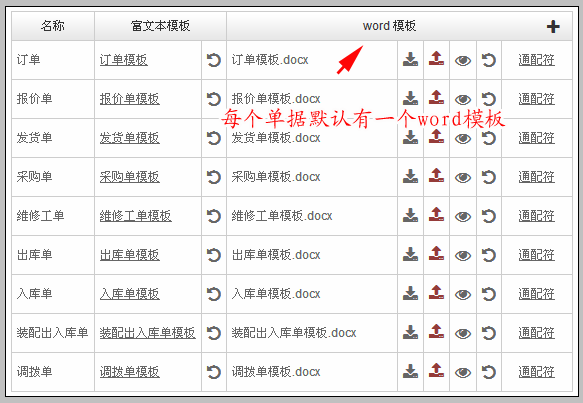Click the 富文本模板 column header
This screenshot has height=403, width=583.
(161, 26)
